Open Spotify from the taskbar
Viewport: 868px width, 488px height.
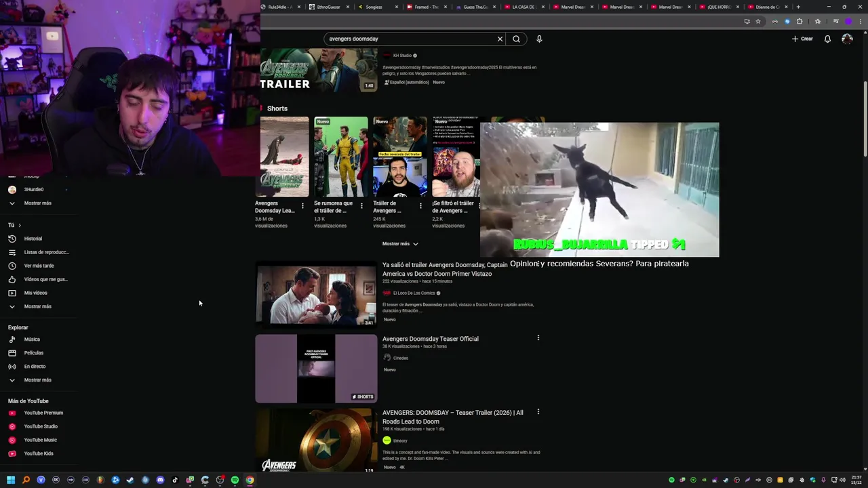(235, 480)
